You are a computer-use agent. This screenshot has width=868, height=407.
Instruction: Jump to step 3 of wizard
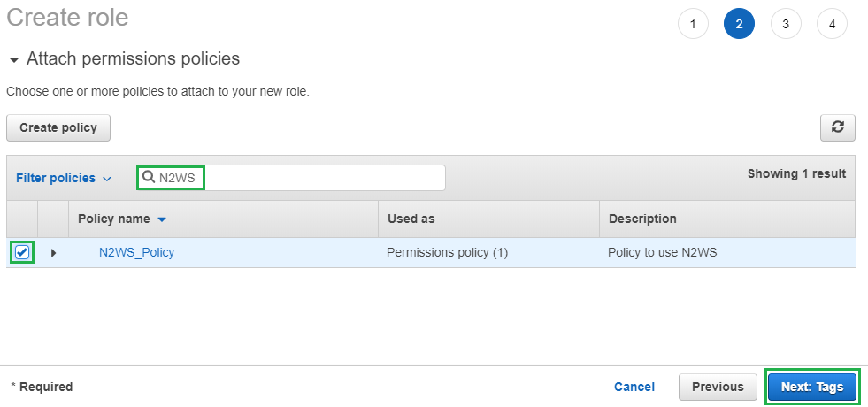coord(786,24)
